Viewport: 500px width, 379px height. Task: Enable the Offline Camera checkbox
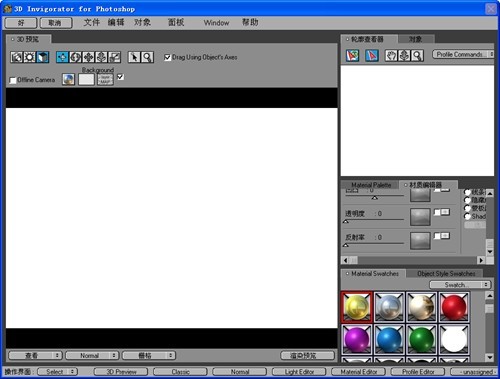pyautogui.click(x=13, y=80)
